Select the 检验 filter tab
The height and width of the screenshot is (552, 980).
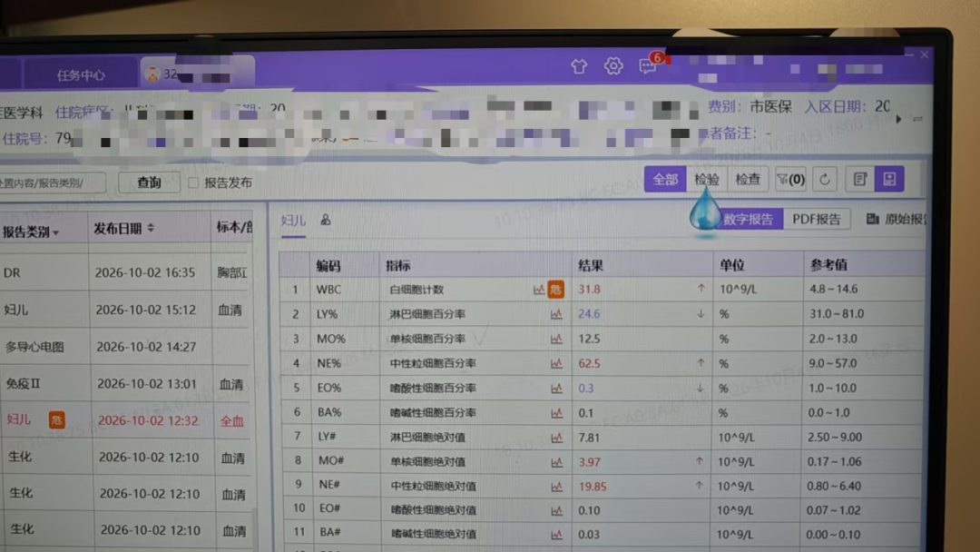click(x=707, y=180)
